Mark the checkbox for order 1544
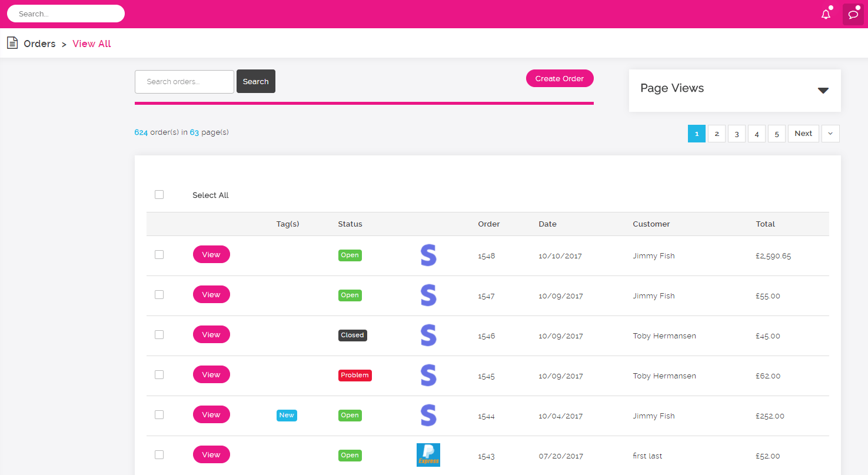 159,414
